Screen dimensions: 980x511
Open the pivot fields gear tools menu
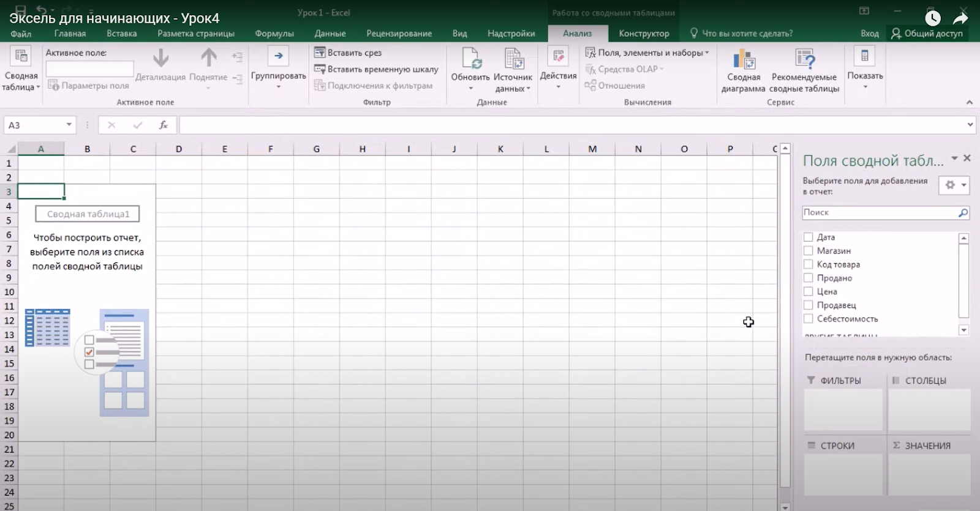(954, 185)
